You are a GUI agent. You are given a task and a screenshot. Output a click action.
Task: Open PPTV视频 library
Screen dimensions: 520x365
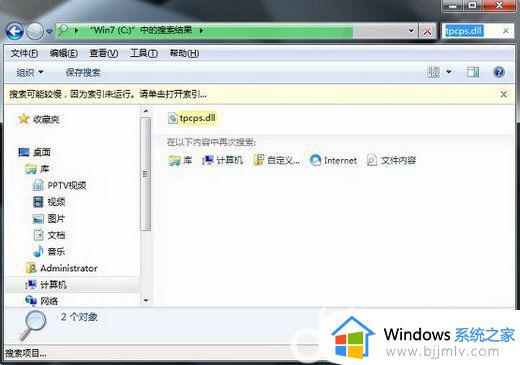pyautogui.click(x=67, y=185)
